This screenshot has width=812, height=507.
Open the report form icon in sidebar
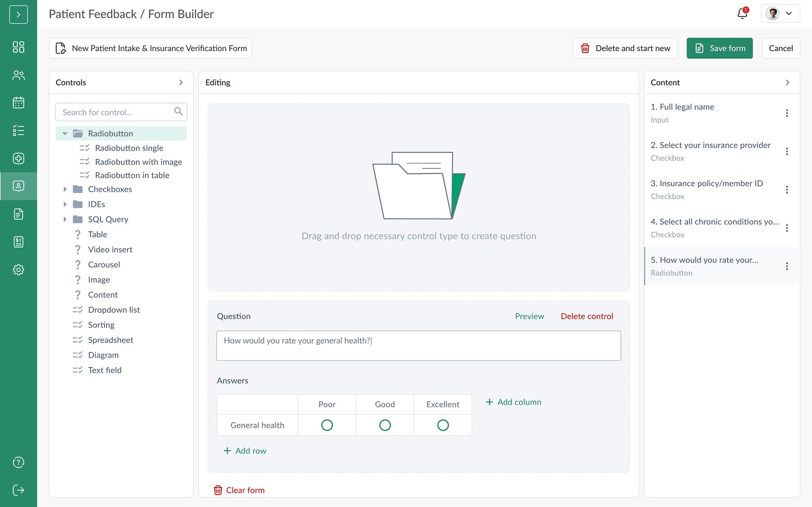(18, 242)
